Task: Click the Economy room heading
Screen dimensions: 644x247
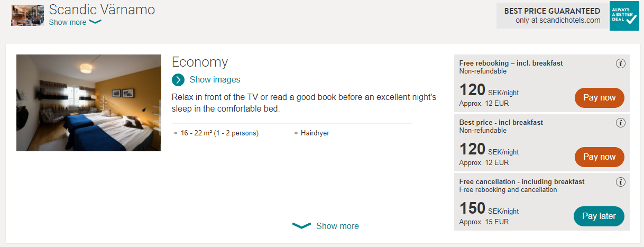Action: coord(200,62)
